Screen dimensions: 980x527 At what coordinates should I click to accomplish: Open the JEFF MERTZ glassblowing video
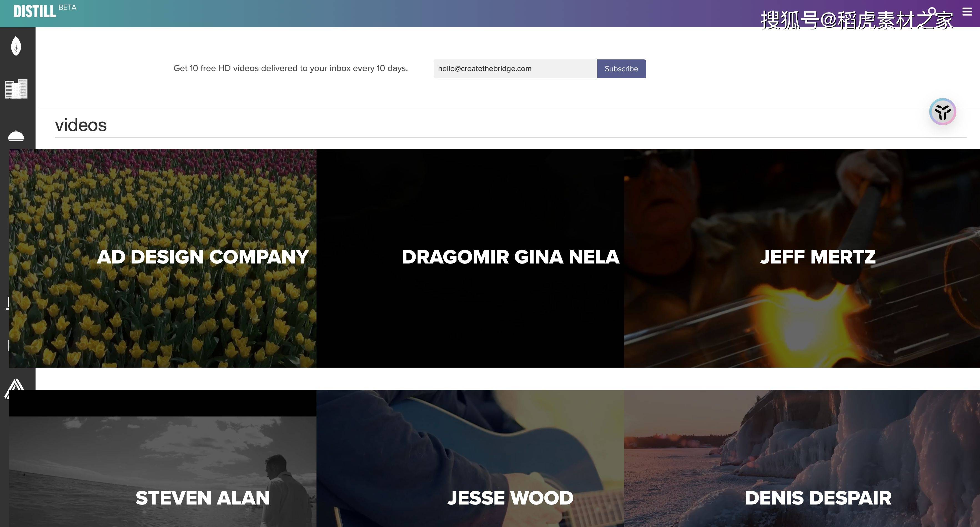point(802,258)
